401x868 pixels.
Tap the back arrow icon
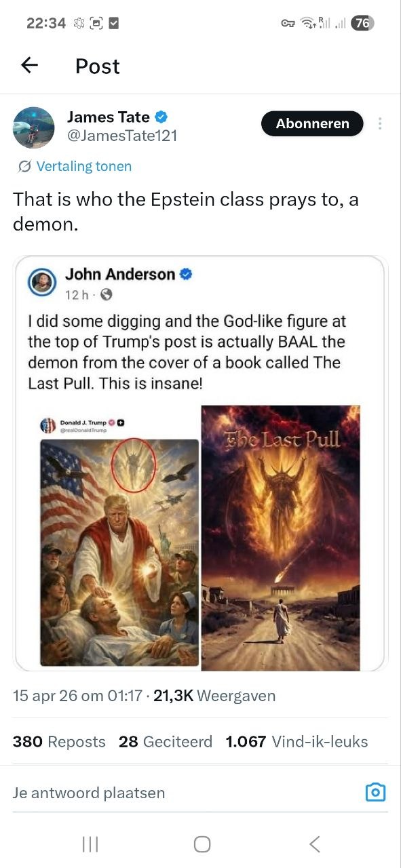coord(29,65)
